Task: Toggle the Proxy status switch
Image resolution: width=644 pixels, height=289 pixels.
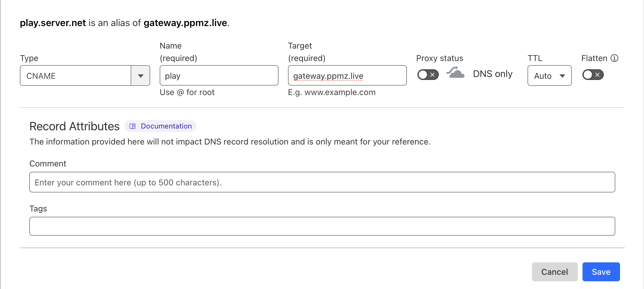Action: pyautogui.click(x=428, y=75)
